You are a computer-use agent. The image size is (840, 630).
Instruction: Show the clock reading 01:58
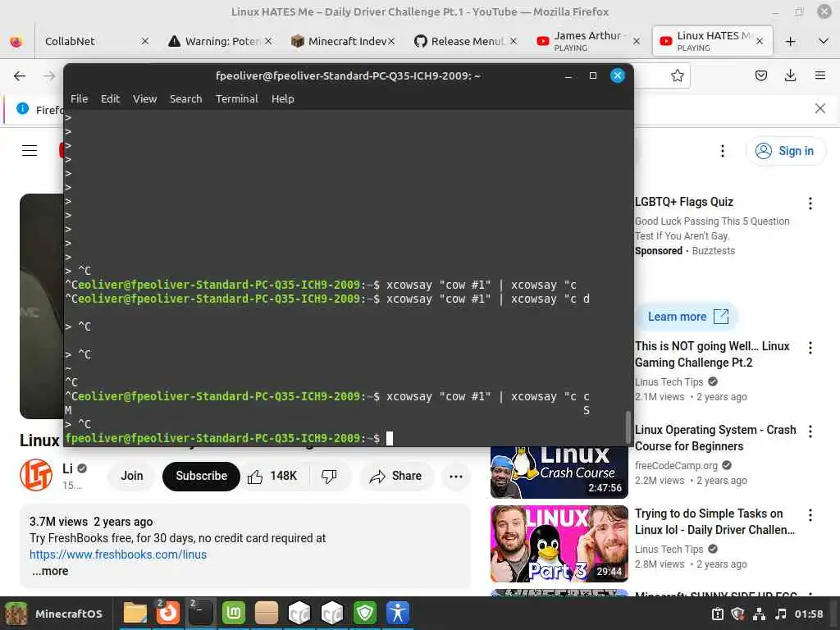[x=809, y=614]
